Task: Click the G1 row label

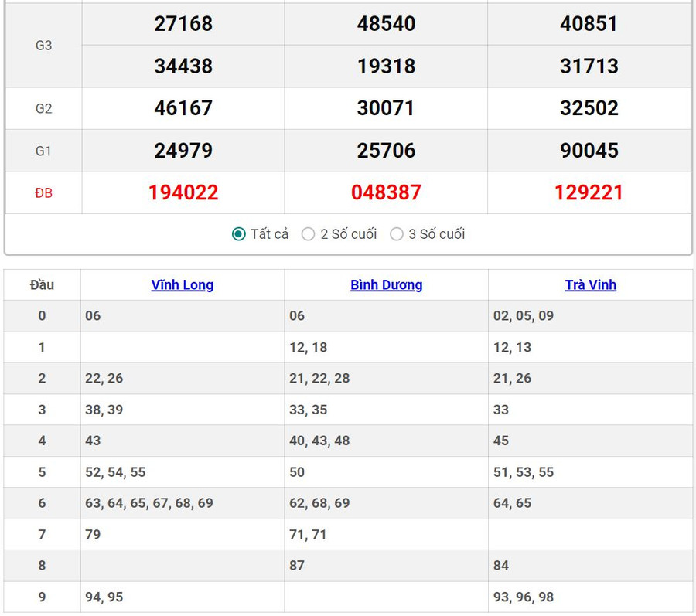Action: pyautogui.click(x=43, y=151)
